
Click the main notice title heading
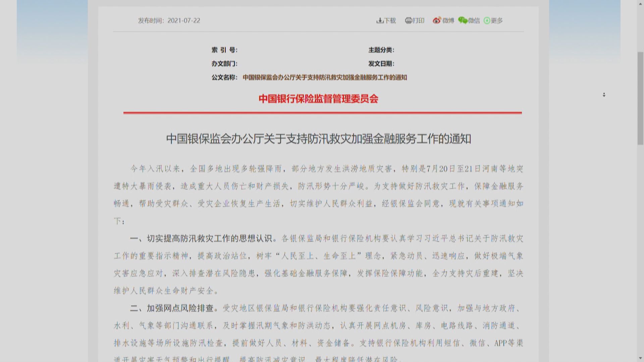(318, 139)
